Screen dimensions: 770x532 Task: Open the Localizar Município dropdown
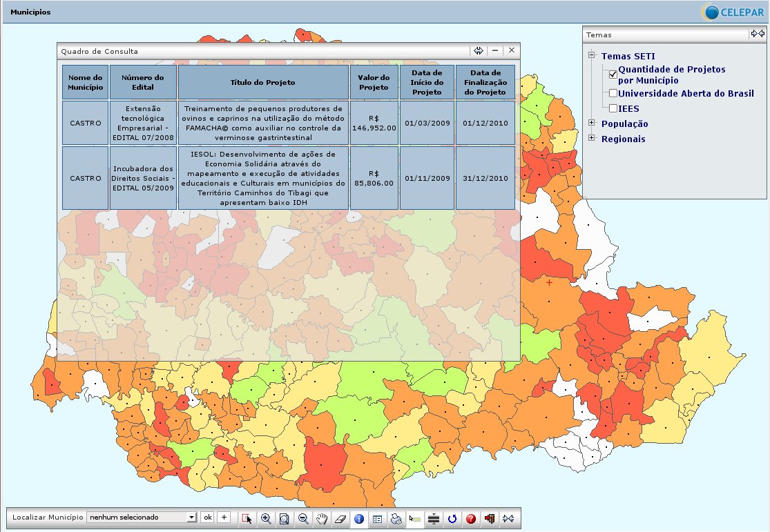[x=191, y=517]
